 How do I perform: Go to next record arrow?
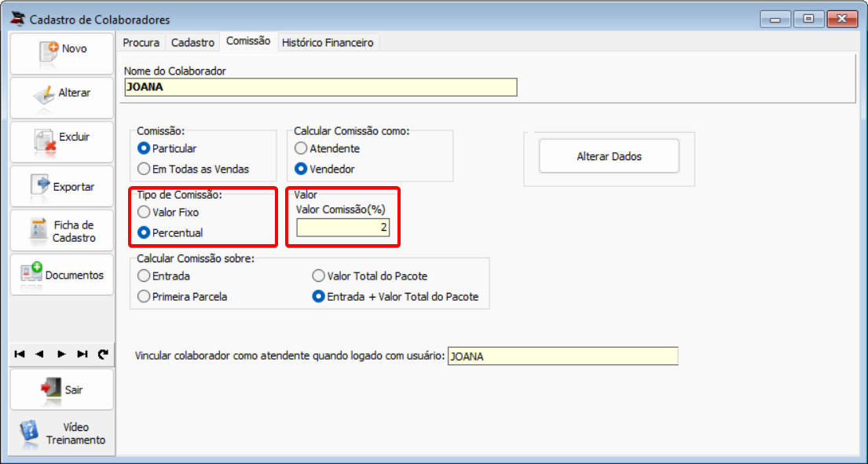coord(61,354)
